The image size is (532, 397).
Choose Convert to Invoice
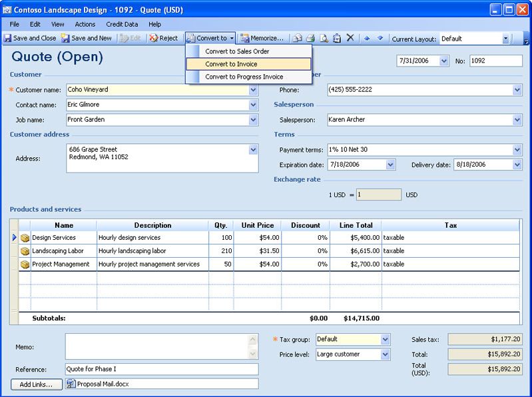pyautogui.click(x=248, y=64)
